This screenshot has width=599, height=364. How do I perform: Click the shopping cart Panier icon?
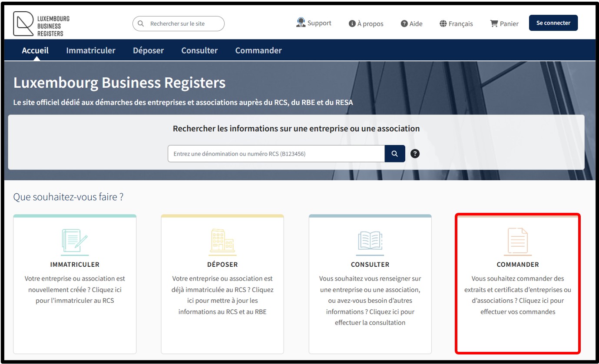pyautogui.click(x=494, y=23)
